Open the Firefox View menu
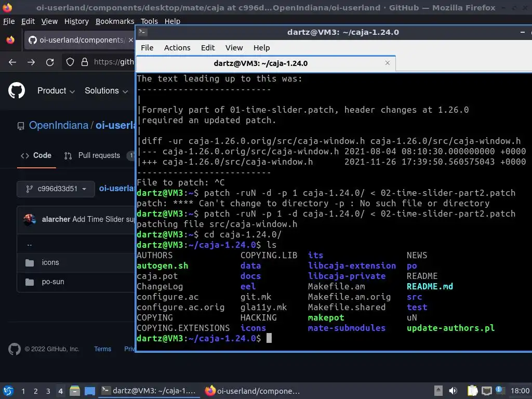Image resolution: width=532 pixels, height=399 pixels. pos(49,21)
